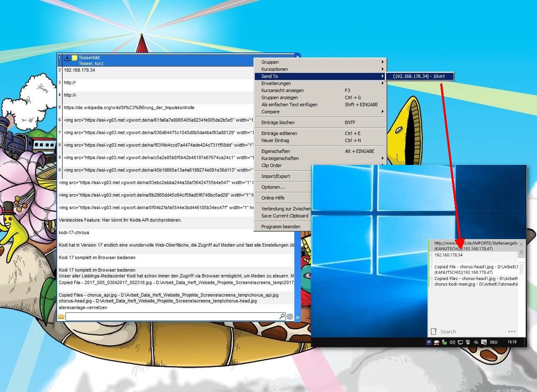This screenshot has height=392, width=537.
Task: Click the download arrow icon on Teaserbild clip
Action: [x=67, y=58]
